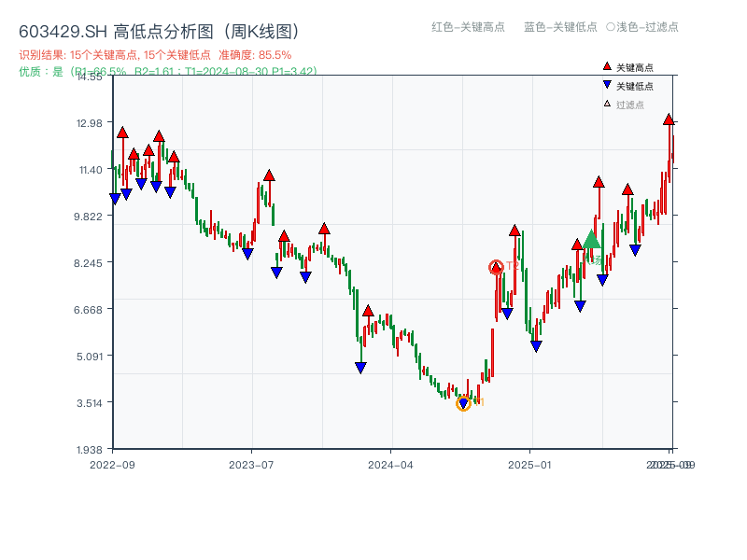
Task: Click the final key-high triangle near 12.98
Action: [669, 119]
